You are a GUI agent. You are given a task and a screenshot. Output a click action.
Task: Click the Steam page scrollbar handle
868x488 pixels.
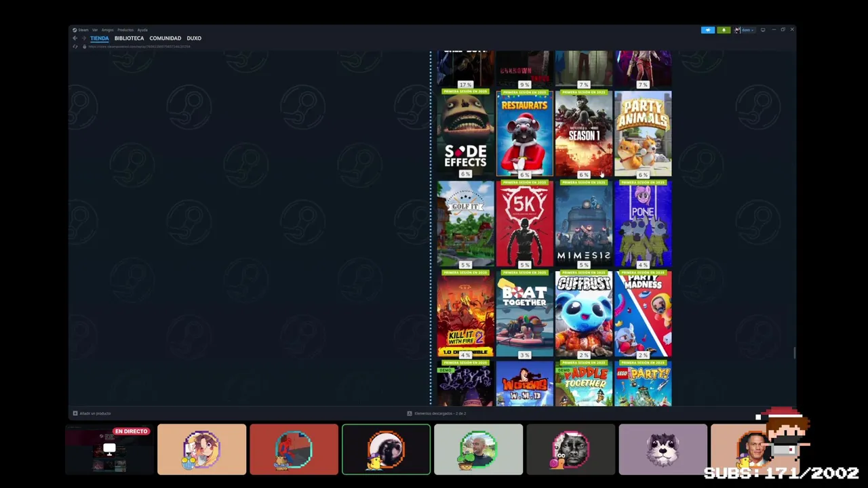pos(794,353)
